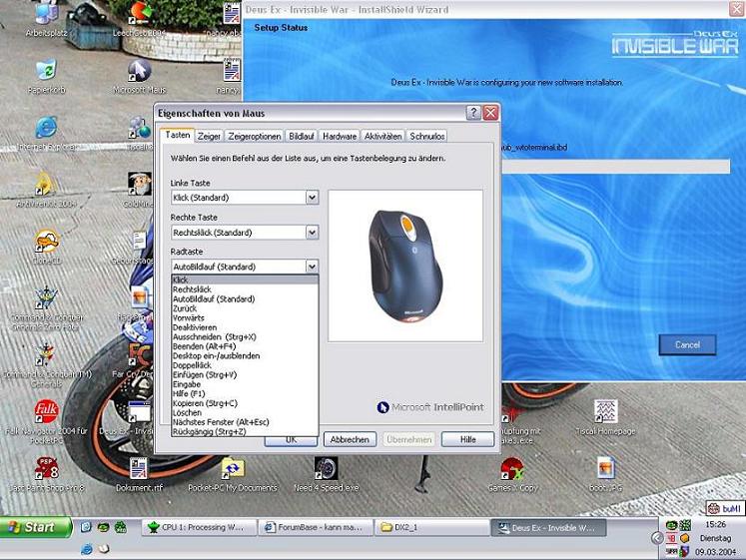Select 'AutoBildlauf (Standard)' list entry

coord(245,298)
